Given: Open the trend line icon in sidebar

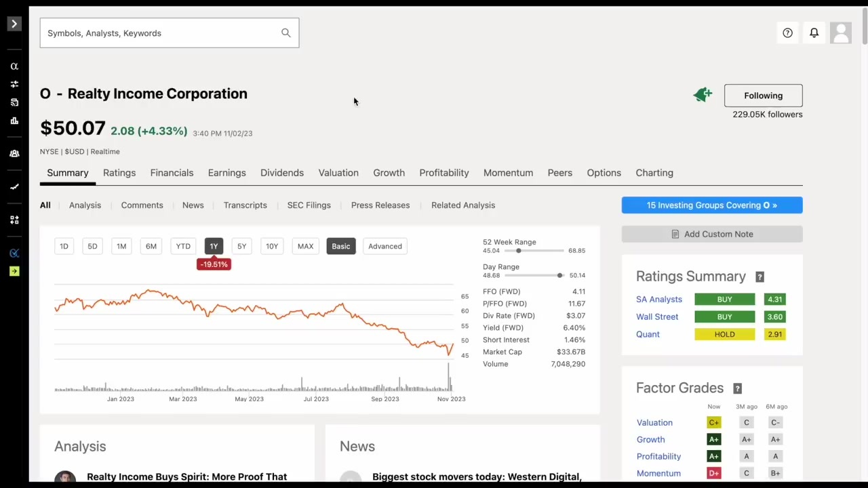Looking at the screenshot, I should pyautogui.click(x=14, y=186).
